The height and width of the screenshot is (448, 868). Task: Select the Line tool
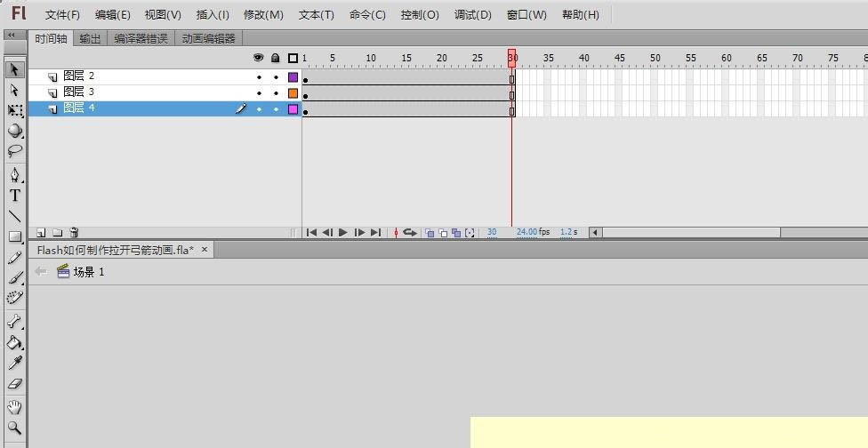point(14,216)
